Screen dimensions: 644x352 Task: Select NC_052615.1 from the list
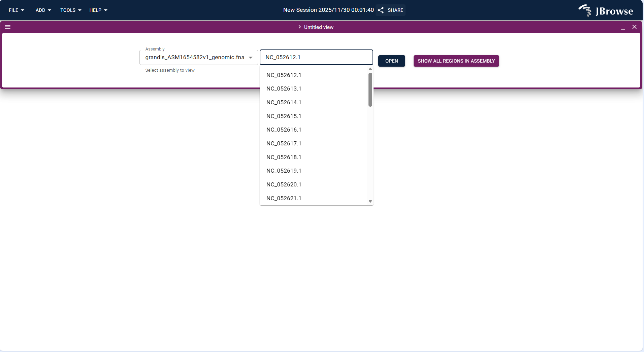tap(284, 116)
